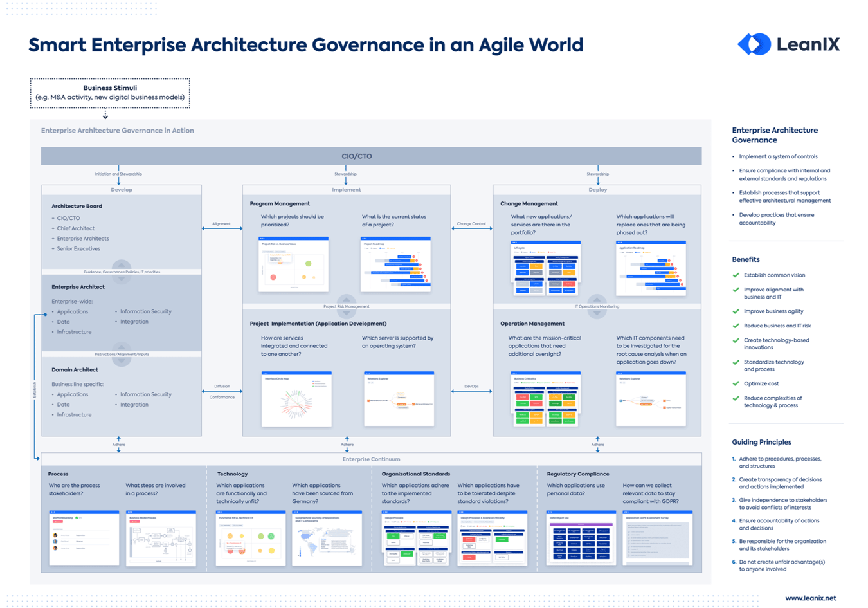
Task: Switch to the Deploy section header
Action: click(597, 189)
